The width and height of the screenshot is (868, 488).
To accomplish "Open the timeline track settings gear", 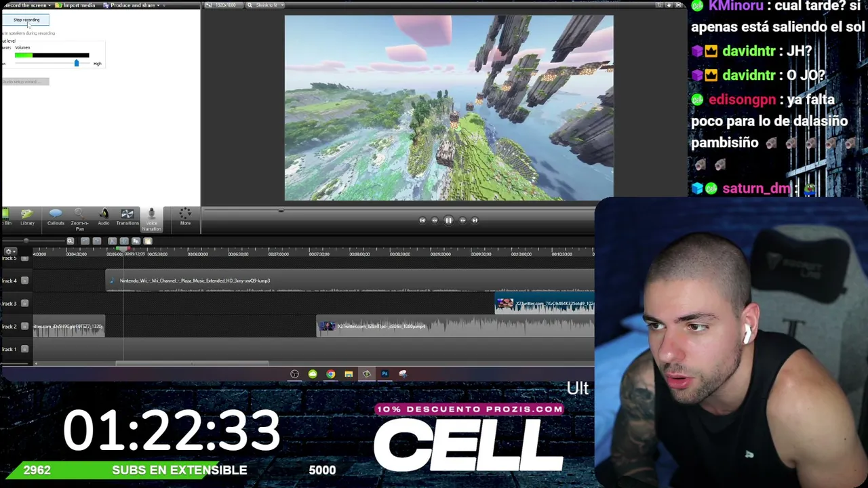I will point(10,251).
